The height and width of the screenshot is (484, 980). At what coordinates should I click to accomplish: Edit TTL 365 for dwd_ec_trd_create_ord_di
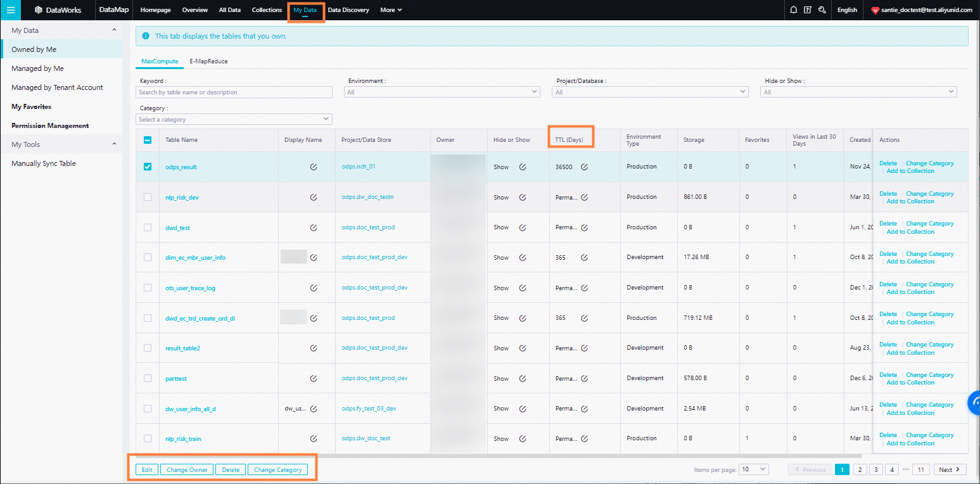click(585, 318)
